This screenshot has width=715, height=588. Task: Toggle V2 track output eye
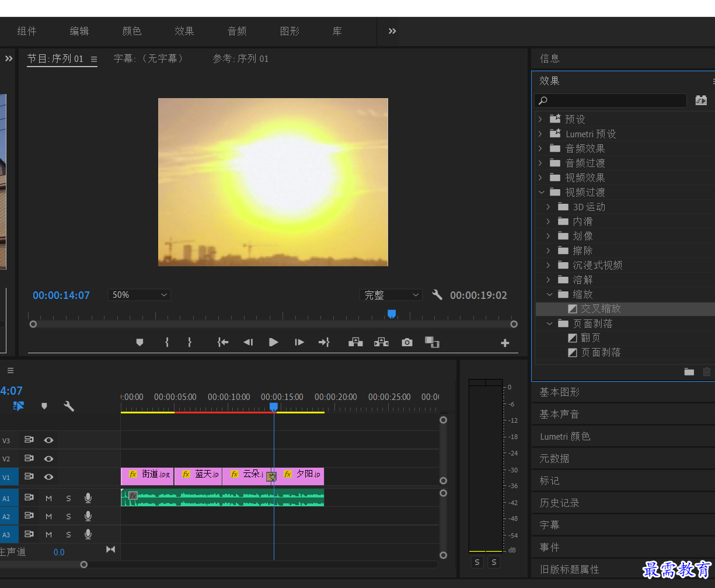coord(49,458)
